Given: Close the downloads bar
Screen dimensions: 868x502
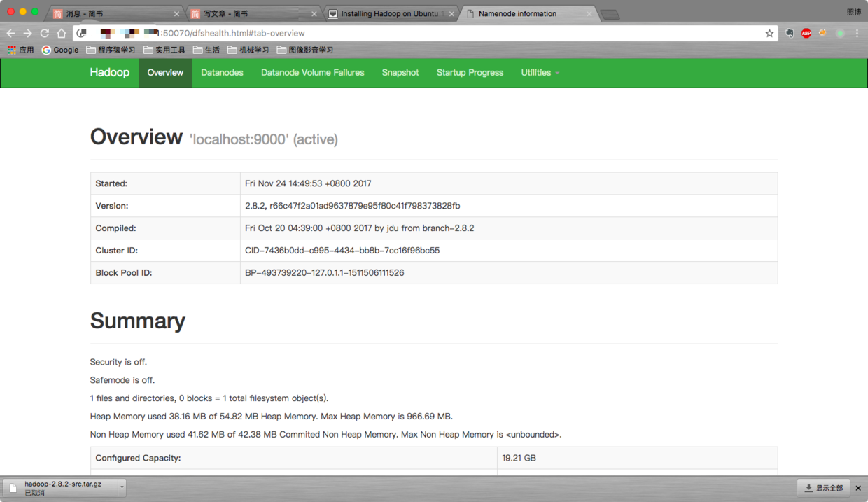Looking at the screenshot, I should click(858, 488).
